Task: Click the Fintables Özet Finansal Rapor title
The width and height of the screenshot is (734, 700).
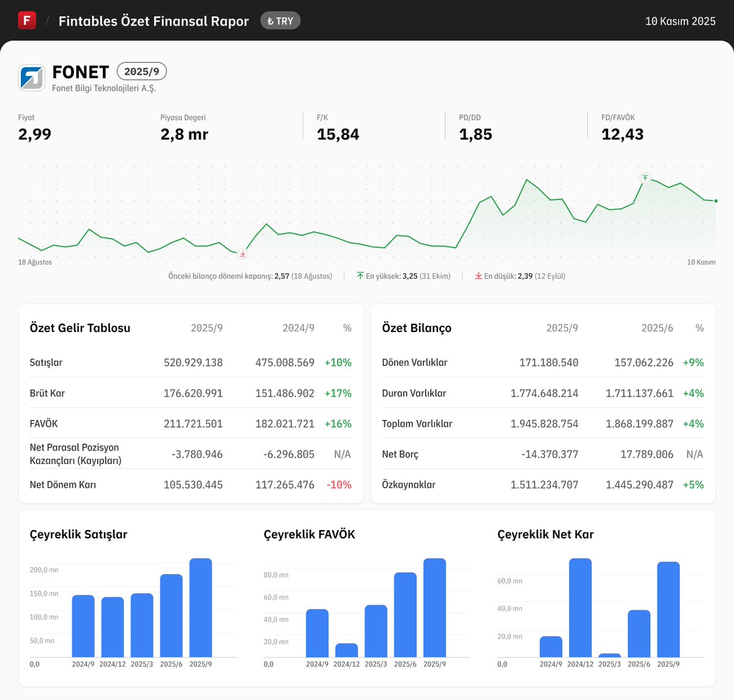Action: pos(153,21)
